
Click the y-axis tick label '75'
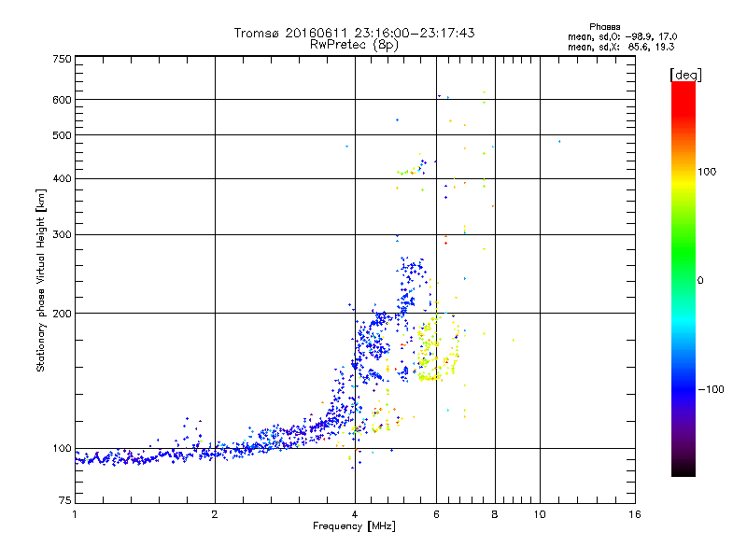tap(65, 500)
